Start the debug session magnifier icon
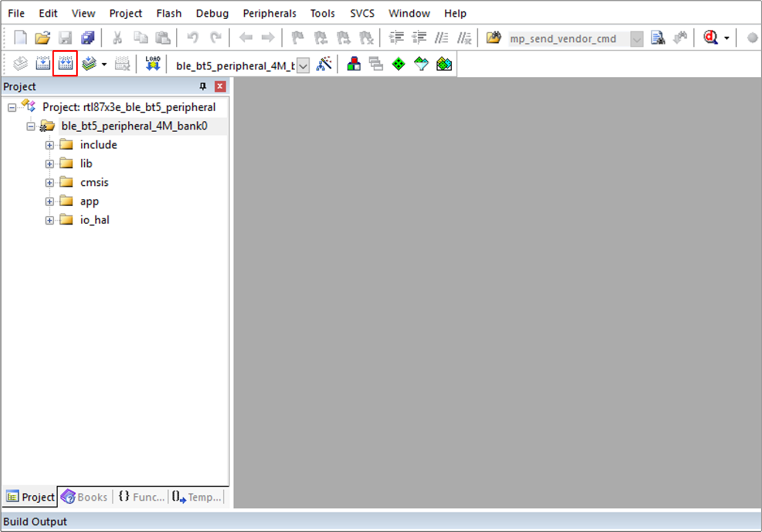 pos(710,38)
